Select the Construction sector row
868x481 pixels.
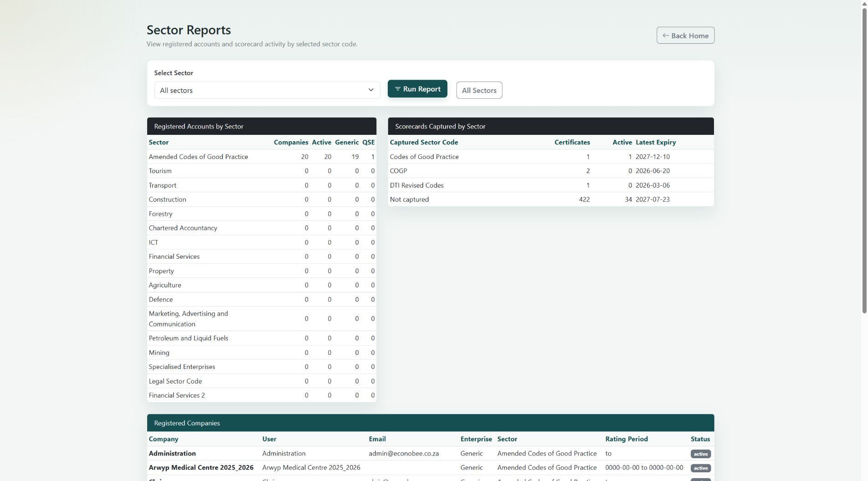[262, 200]
